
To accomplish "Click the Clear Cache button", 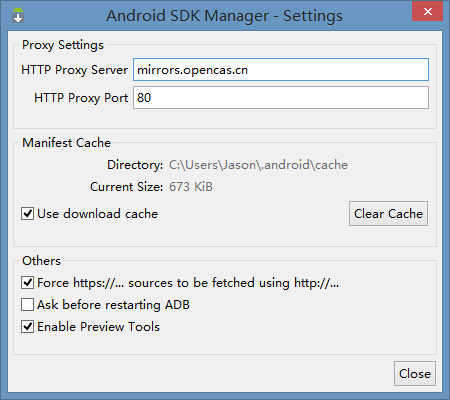I will click(x=388, y=214).
